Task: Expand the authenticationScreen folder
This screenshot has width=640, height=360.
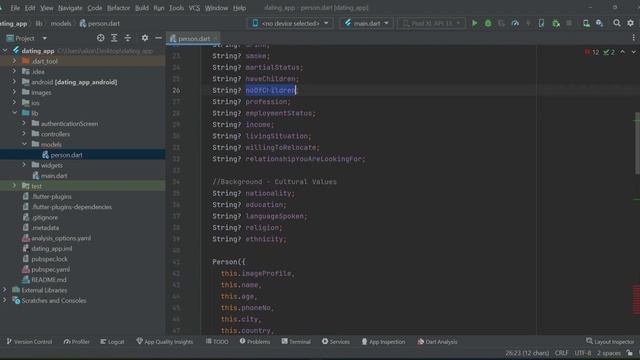Action: tap(24, 123)
